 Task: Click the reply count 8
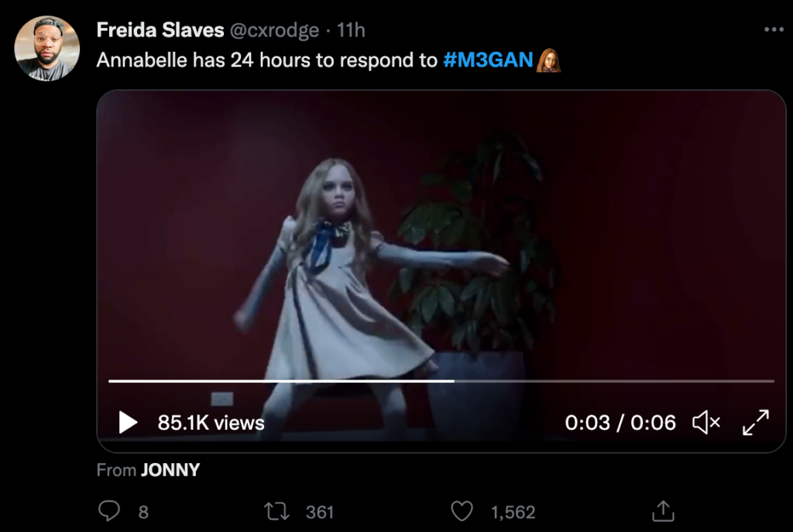(143, 512)
